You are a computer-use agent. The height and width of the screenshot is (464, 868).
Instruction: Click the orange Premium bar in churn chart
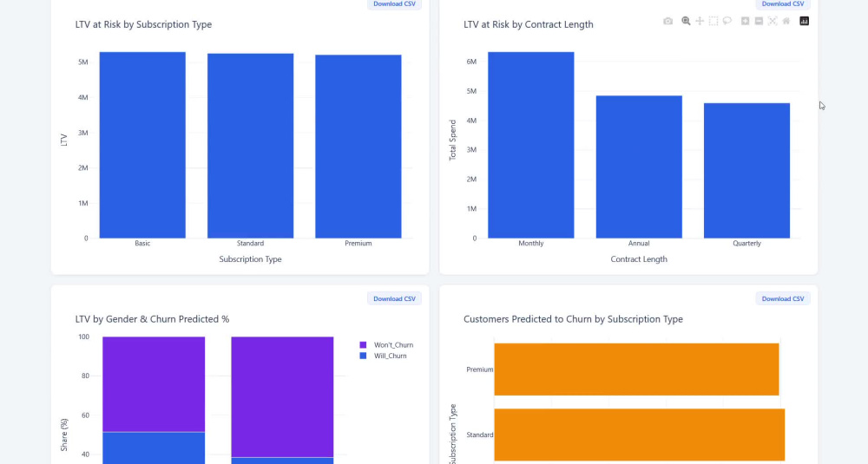click(636, 369)
